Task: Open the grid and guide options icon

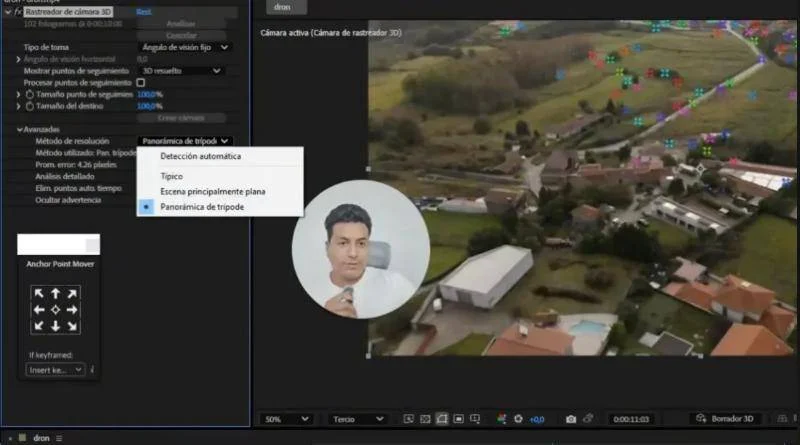Action: [x=475, y=419]
